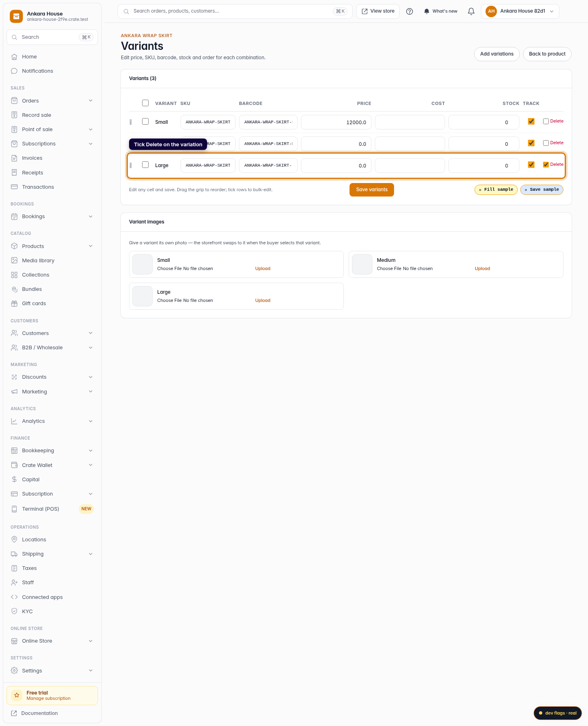The height and width of the screenshot is (726, 588).
Task: Open the Staff page
Action: tap(52, 583)
